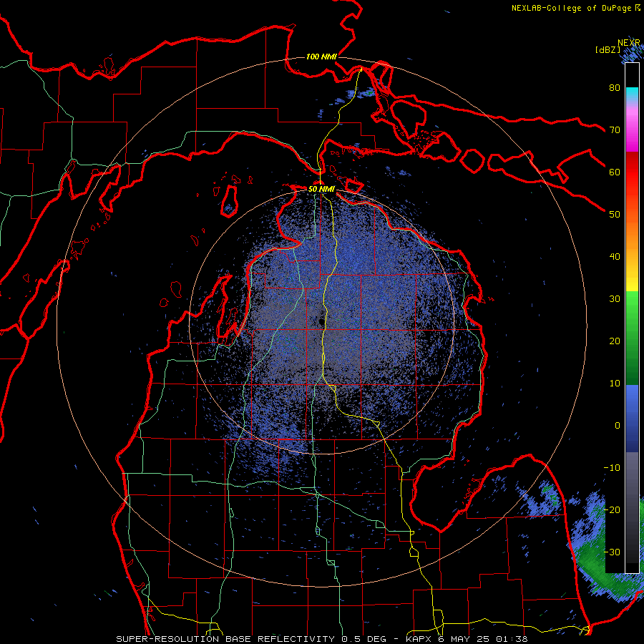Pick the cyan segment of the color bar
Screen dimensions: 644x644
click(632, 94)
